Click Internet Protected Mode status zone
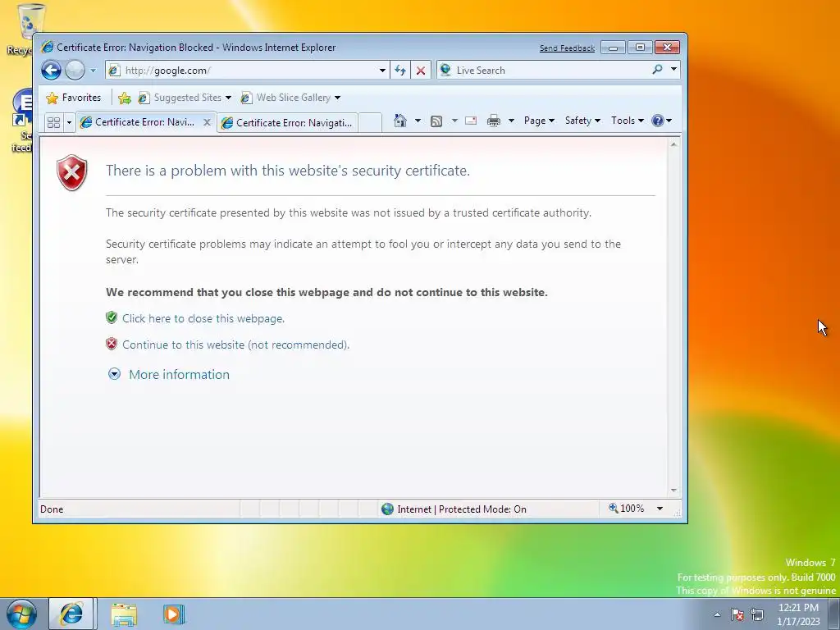 [454, 509]
